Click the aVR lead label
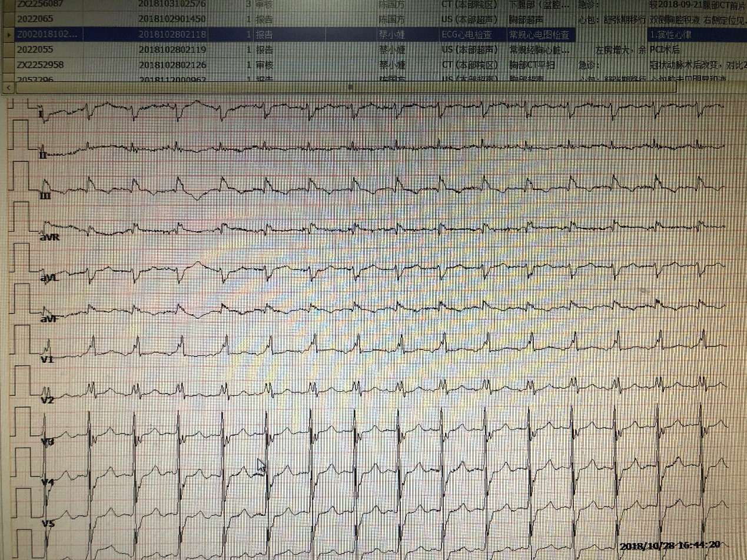747x560 pixels. [x=51, y=236]
